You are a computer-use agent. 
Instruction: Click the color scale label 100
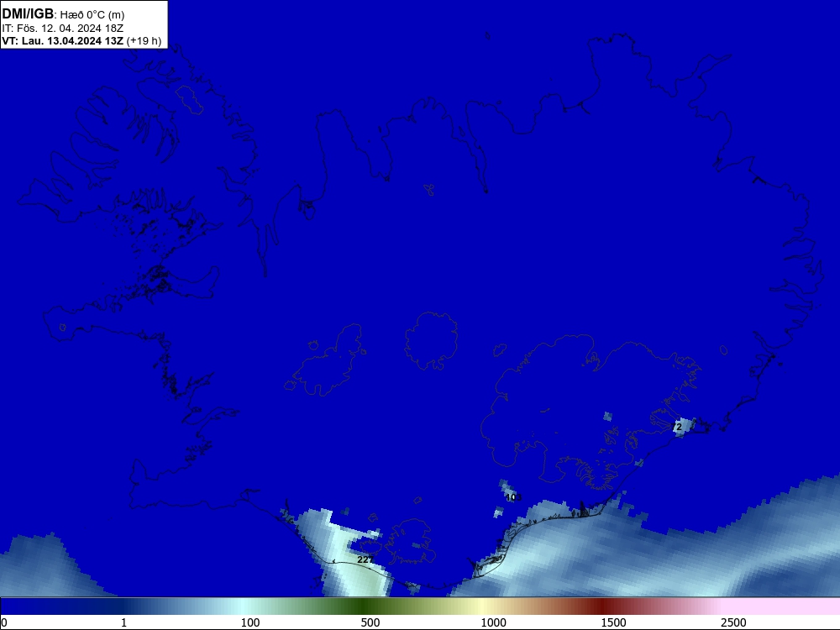pos(250,622)
